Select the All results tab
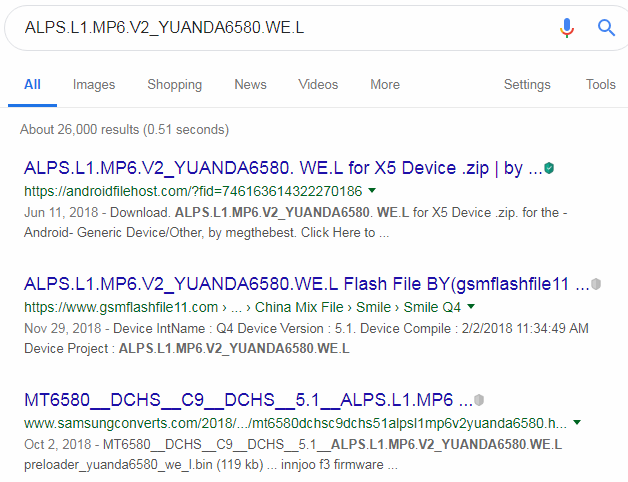Viewport: 628px width, 482px height. [32, 85]
